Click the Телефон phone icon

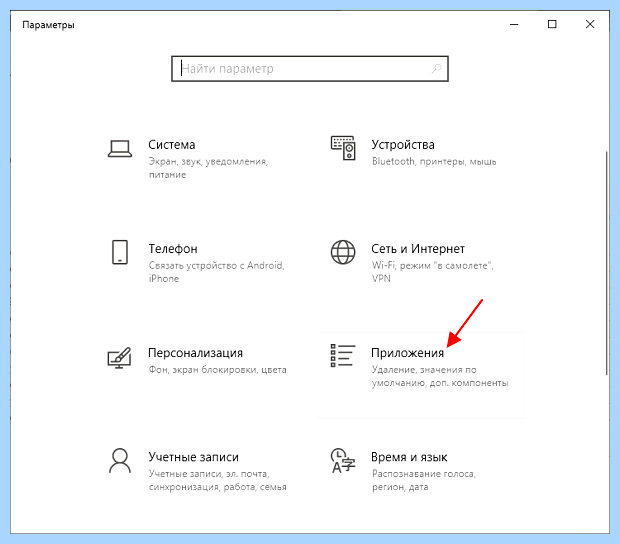120,252
